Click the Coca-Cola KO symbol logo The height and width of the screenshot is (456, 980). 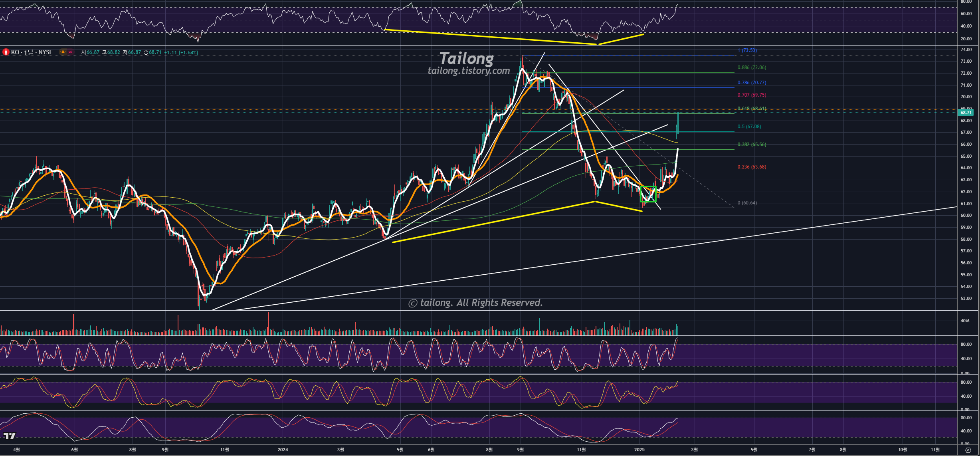coord(6,52)
